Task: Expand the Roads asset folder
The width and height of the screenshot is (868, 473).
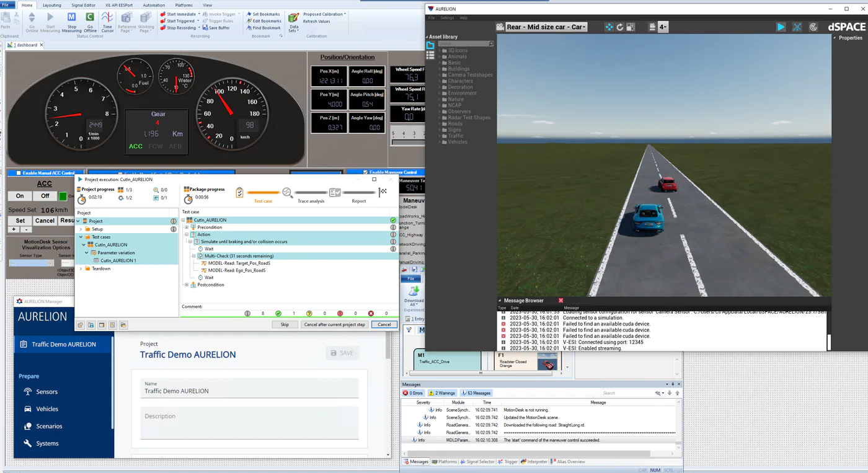Action: [x=440, y=124]
